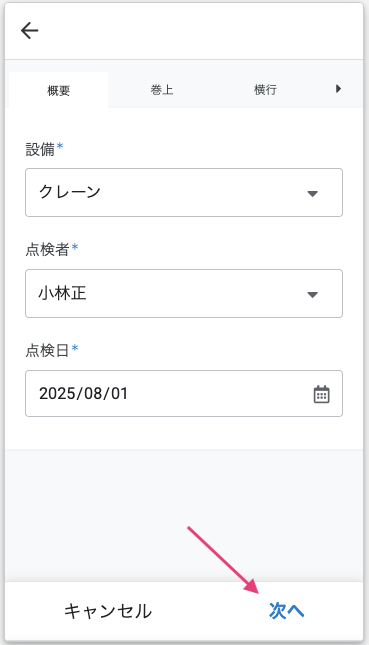
Task: Click the down arrow in the 点検者 field
Action: point(313,295)
